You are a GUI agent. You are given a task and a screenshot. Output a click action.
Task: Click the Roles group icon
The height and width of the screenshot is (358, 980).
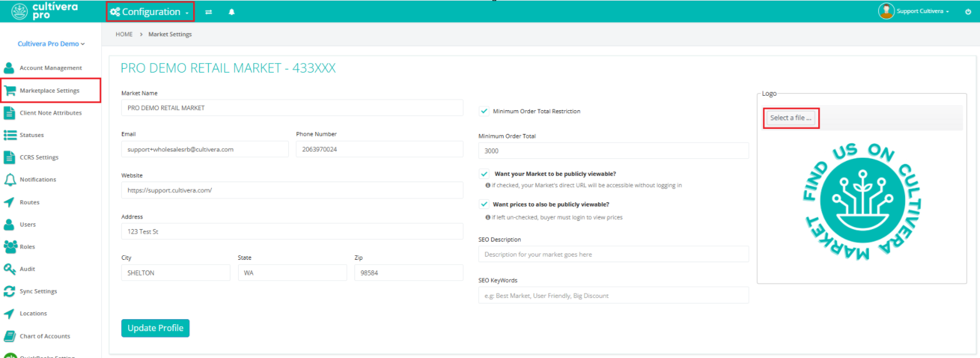point(9,247)
